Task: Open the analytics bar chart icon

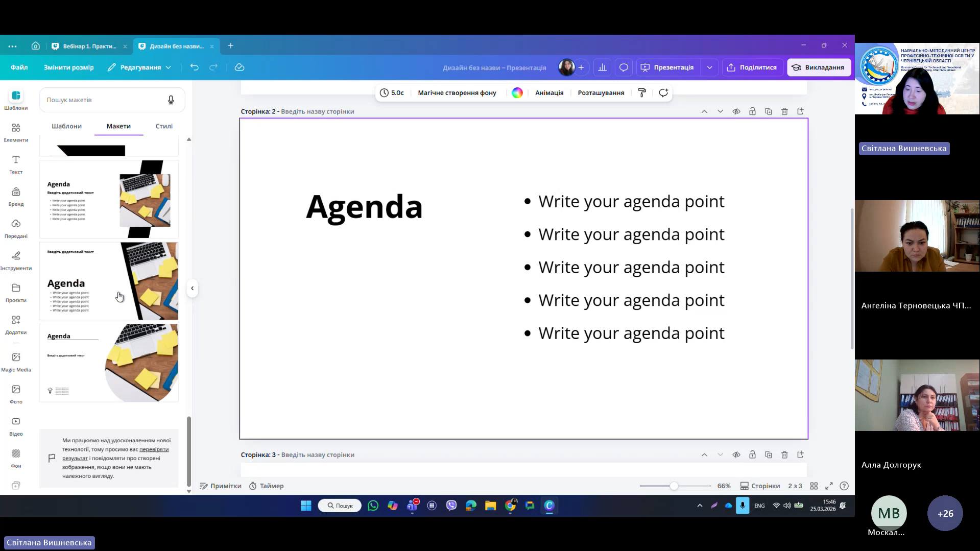Action: (x=603, y=67)
